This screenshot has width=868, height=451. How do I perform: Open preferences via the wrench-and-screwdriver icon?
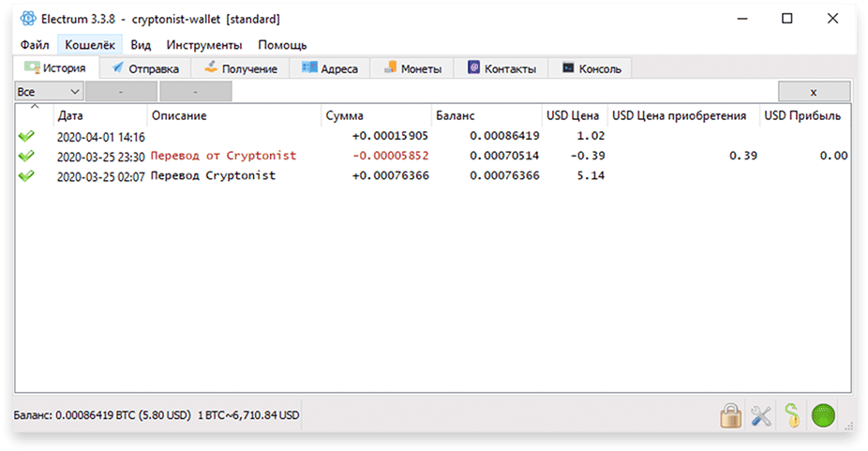(761, 415)
